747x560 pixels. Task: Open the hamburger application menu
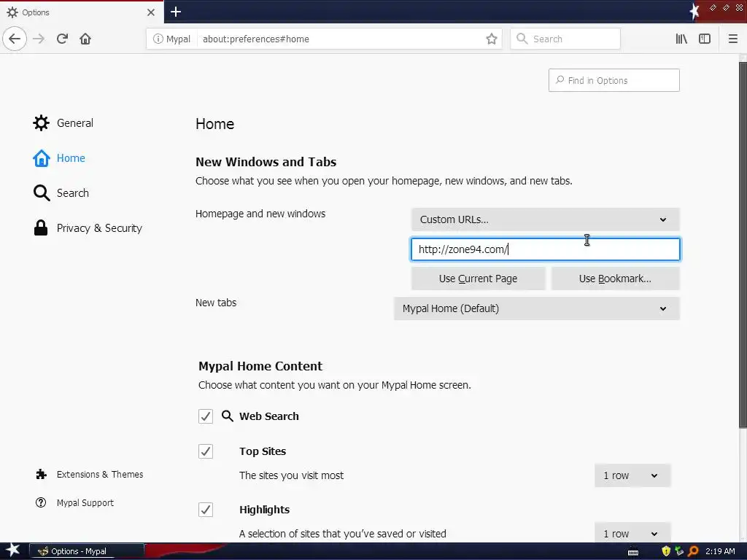732,39
